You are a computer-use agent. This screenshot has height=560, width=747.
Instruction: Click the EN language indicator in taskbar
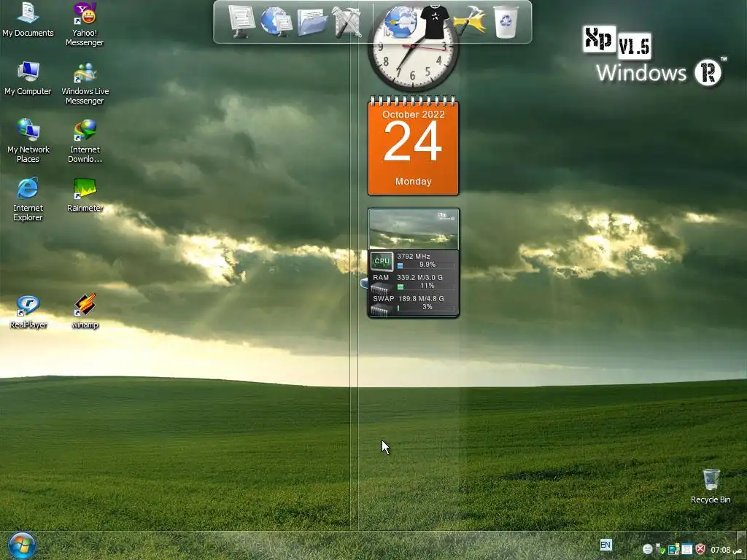point(605,545)
